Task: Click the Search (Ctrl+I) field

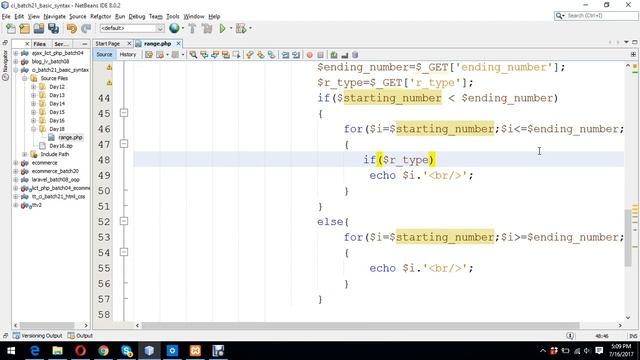Action: 596,16
